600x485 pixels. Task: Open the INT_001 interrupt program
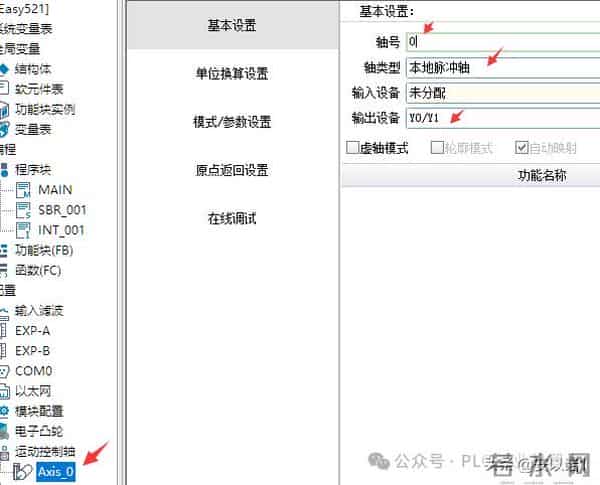click(61, 230)
